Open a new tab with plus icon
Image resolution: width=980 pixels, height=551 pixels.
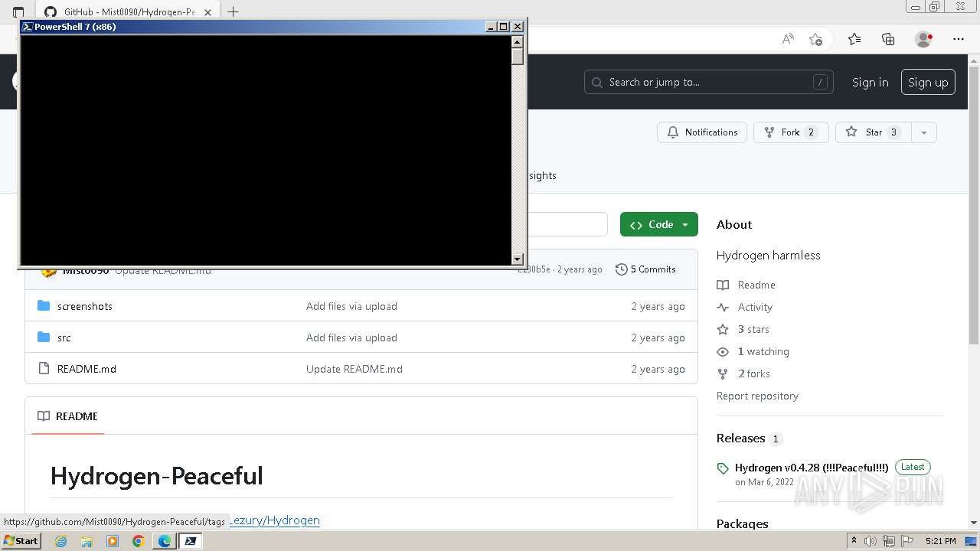(x=234, y=11)
